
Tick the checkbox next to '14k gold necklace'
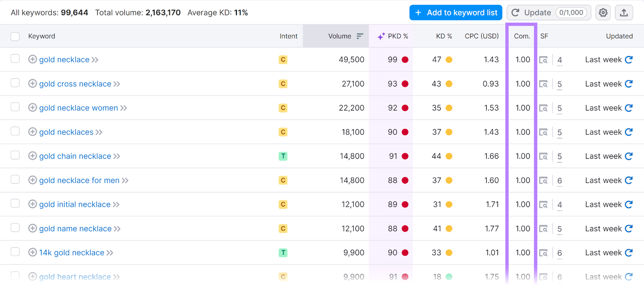(x=15, y=252)
